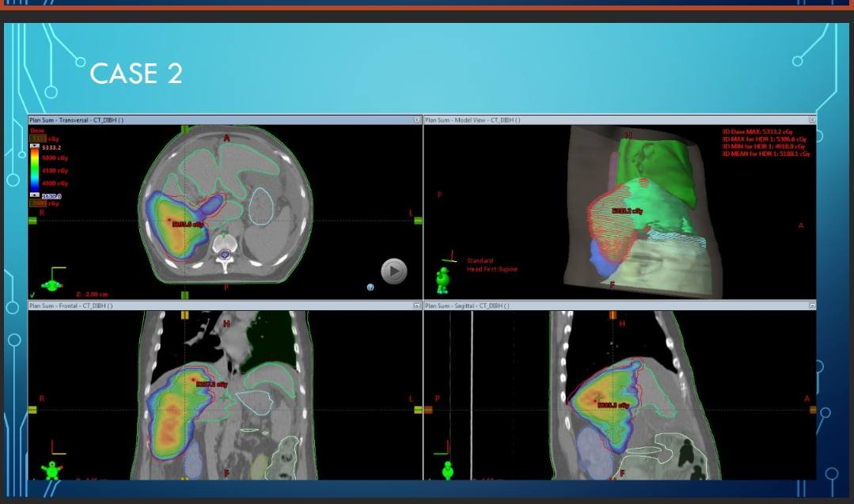The image size is (854, 504).
Task: Click the 'Z: -2.00 cm' slice position label
Action: tap(92, 294)
